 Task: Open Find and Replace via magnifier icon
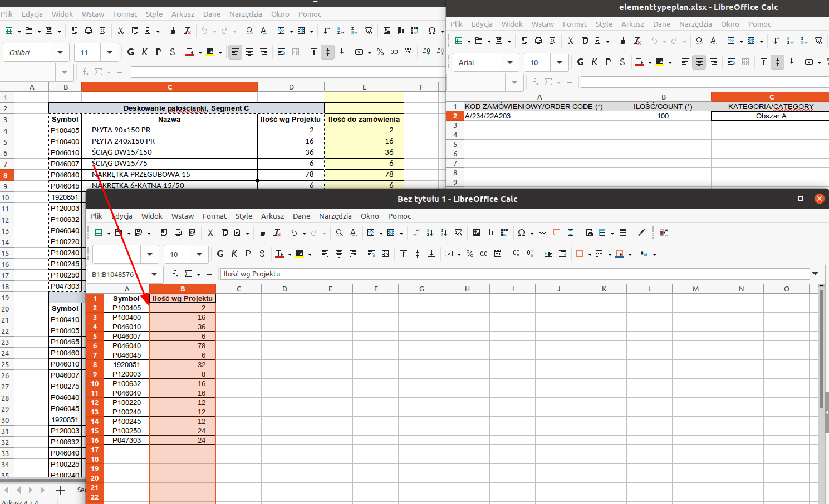tap(339, 232)
